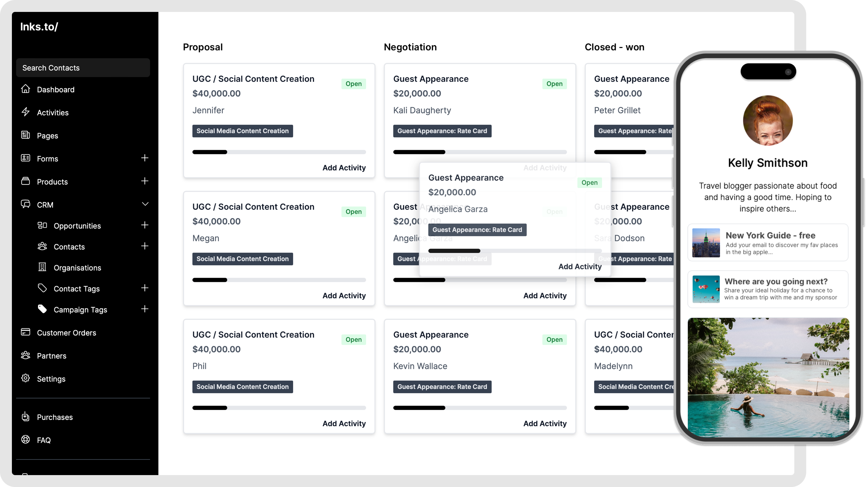Click Add Activity on Kevin Wallace card
Image resolution: width=868 pixels, height=487 pixels.
(x=544, y=423)
